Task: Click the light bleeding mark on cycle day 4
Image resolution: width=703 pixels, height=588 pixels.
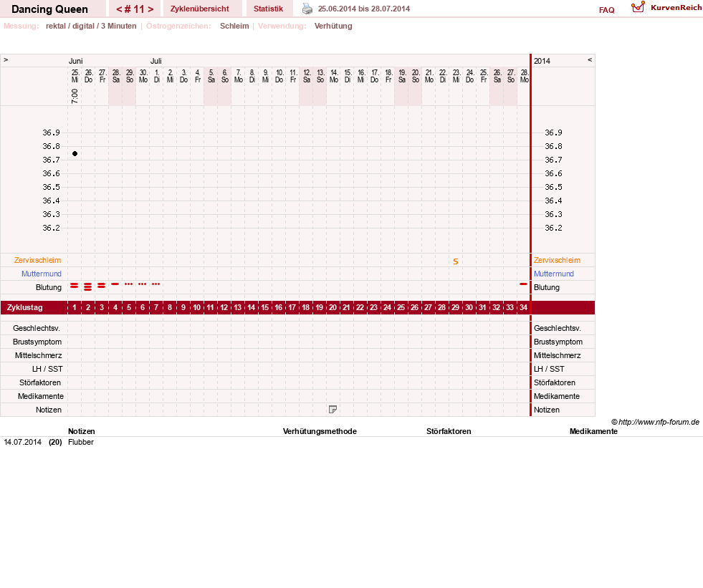Action: (115, 284)
